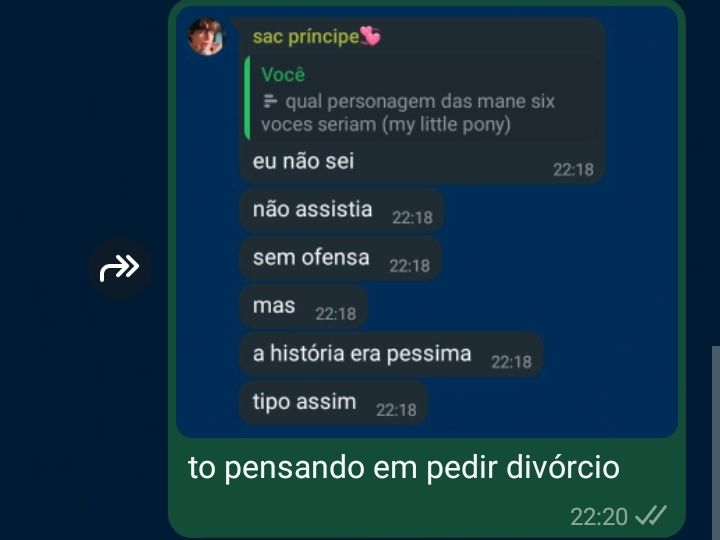Select 'a história era pessima' message
720x540 pixels.
(391, 354)
